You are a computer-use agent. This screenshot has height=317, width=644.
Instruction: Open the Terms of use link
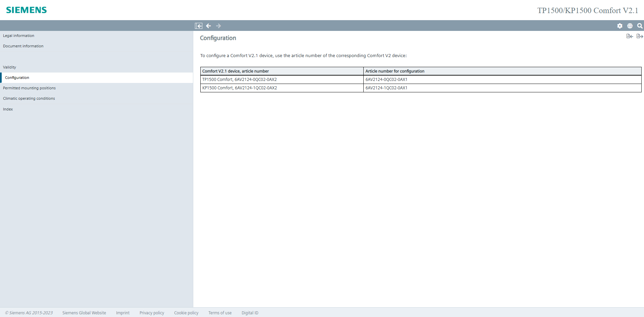220,313
